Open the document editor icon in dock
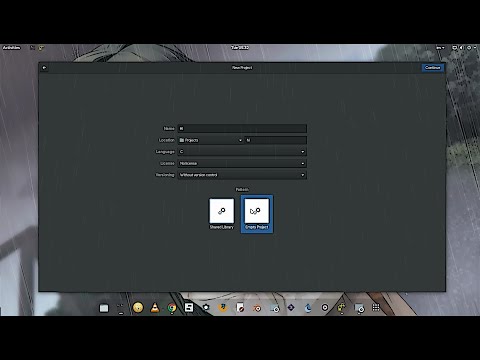 coord(240,308)
